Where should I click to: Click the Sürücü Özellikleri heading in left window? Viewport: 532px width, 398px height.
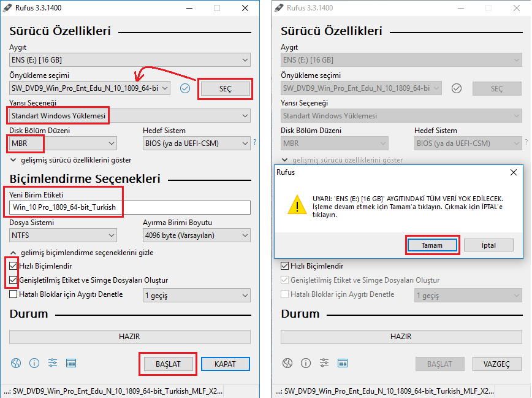(60, 31)
